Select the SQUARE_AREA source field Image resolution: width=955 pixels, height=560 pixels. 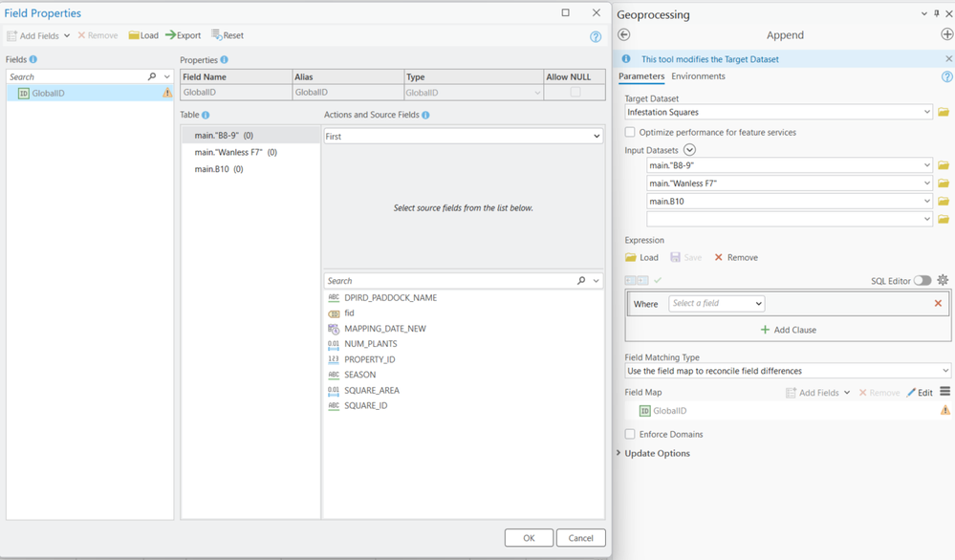(372, 390)
